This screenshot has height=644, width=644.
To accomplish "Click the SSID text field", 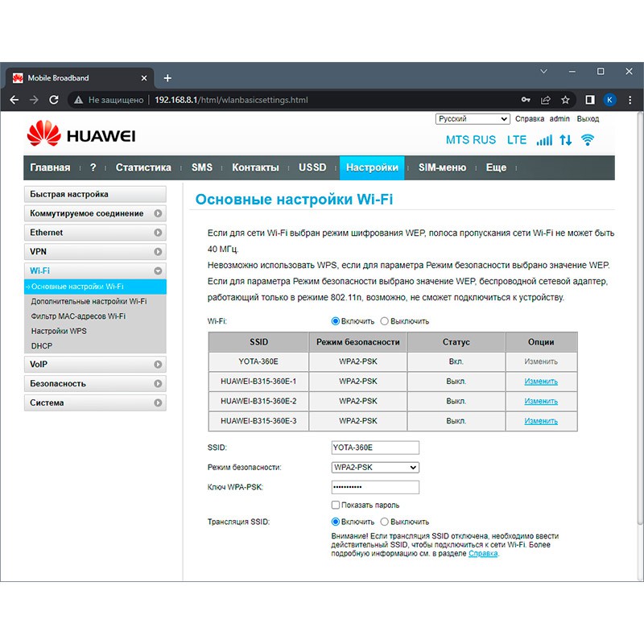I will 375,448.
